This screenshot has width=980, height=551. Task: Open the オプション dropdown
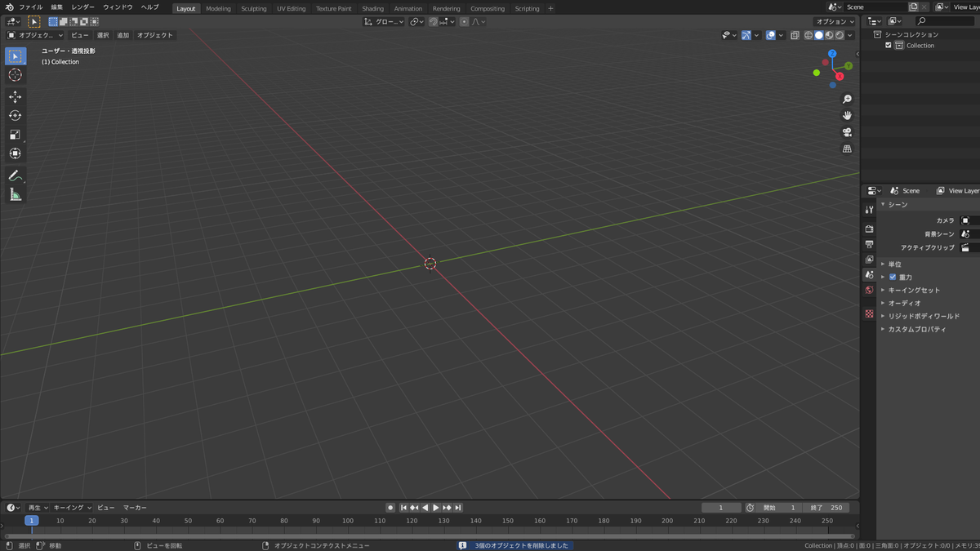point(835,22)
